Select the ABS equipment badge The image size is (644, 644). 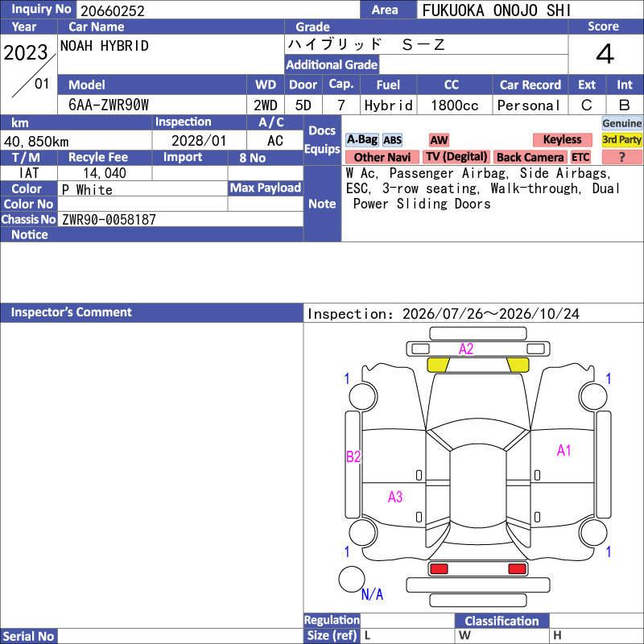(392, 140)
